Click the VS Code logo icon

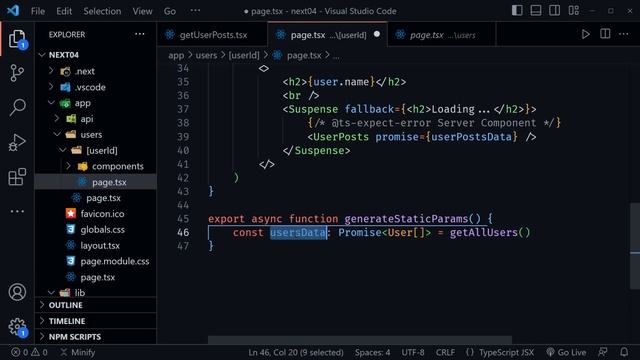click(x=13, y=11)
